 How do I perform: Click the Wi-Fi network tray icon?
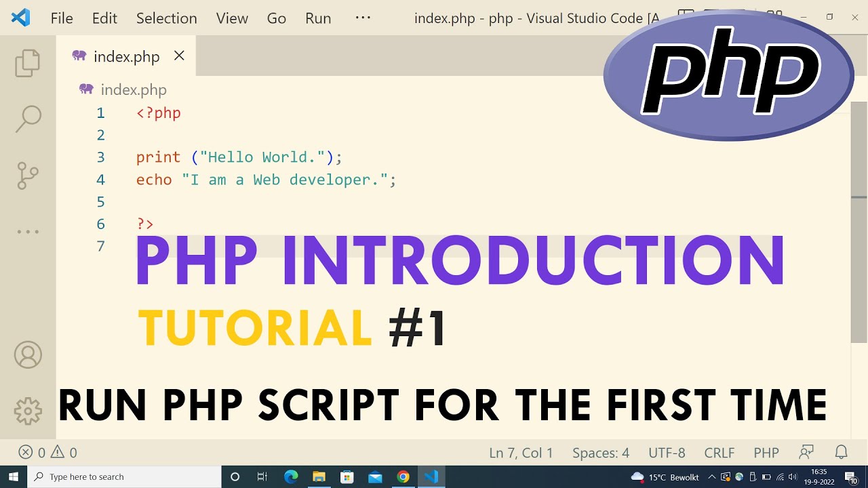pyautogui.click(x=780, y=477)
